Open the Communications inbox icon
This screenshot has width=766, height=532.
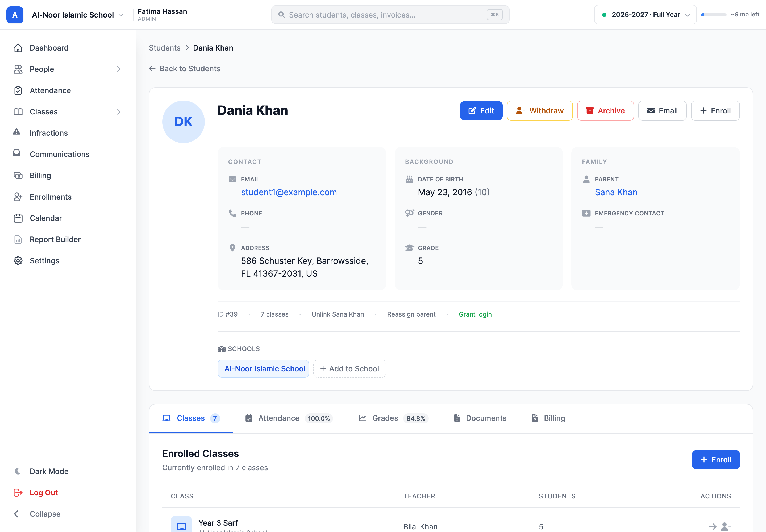(17, 153)
